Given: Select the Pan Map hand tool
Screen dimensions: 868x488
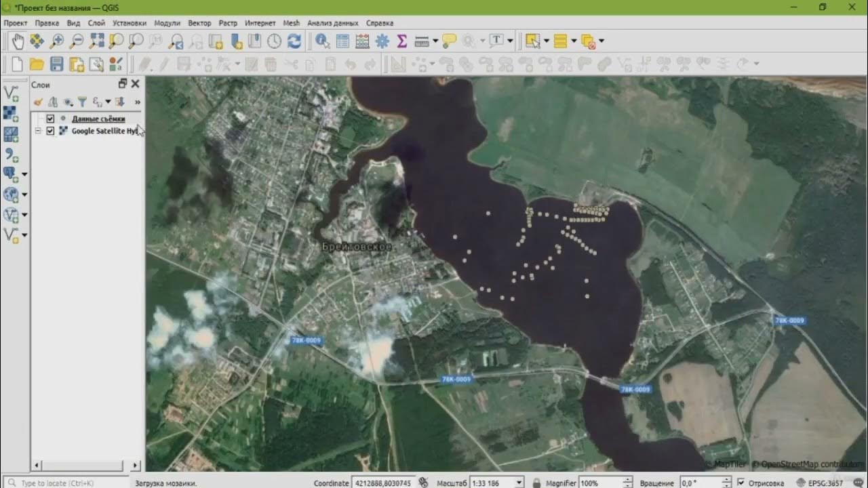Looking at the screenshot, I should 17,41.
